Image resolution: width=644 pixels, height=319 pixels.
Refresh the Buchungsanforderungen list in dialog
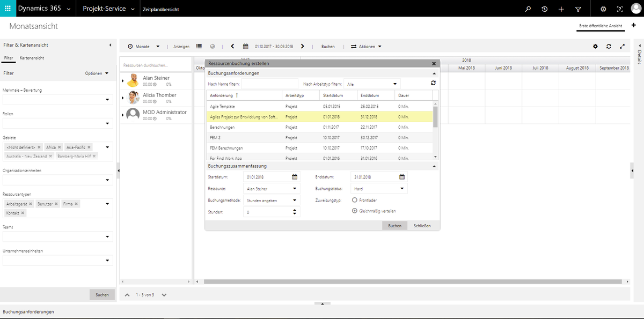point(433,83)
